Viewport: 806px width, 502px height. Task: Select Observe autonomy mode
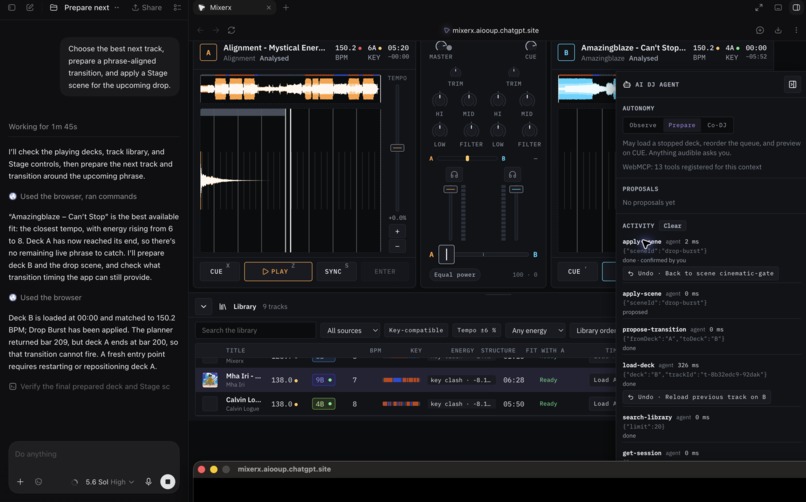[x=643, y=125]
